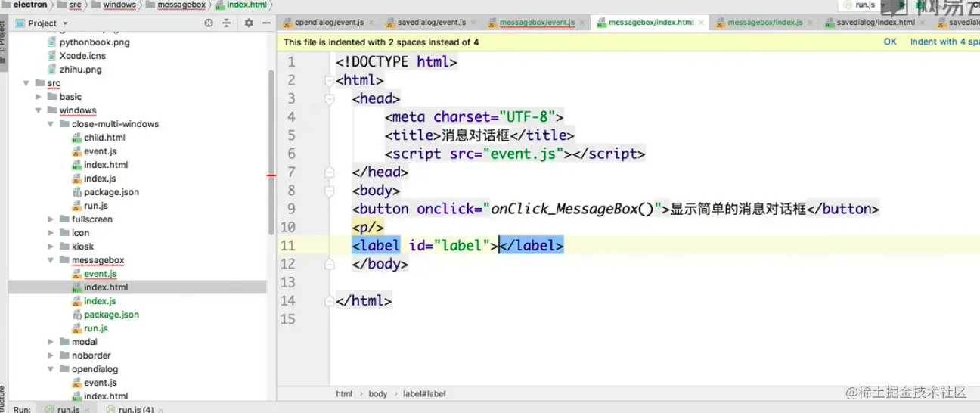The height and width of the screenshot is (413, 980).
Task: Collapse the close-multi-windows folder
Action: coord(51,124)
